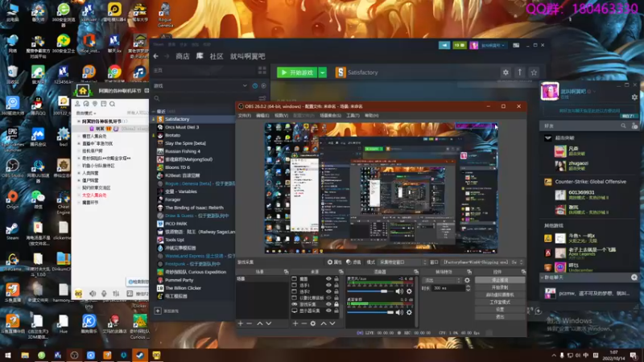Viewport: 644px width, 362px height.
Task: Open Steam friends list settings gear
Action: (634, 97)
